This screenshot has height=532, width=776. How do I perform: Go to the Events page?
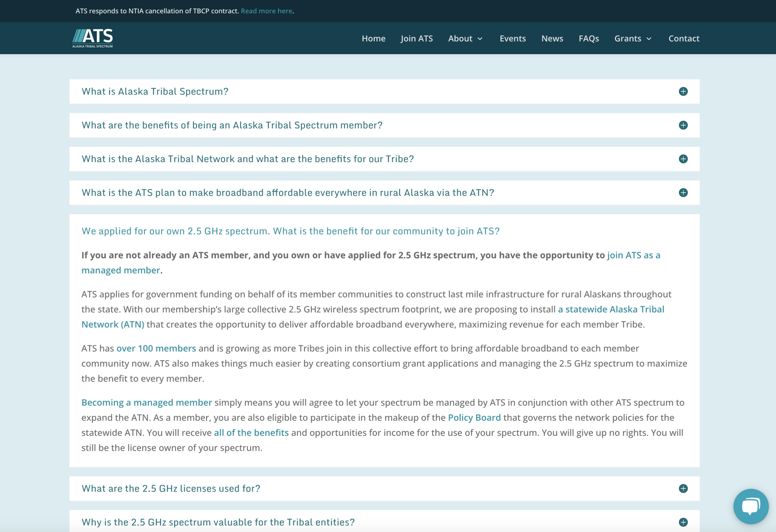(x=512, y=38)
